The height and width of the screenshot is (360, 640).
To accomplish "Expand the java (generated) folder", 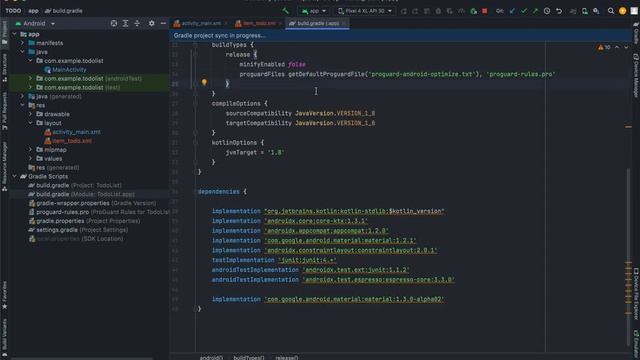I will (23, 96).
